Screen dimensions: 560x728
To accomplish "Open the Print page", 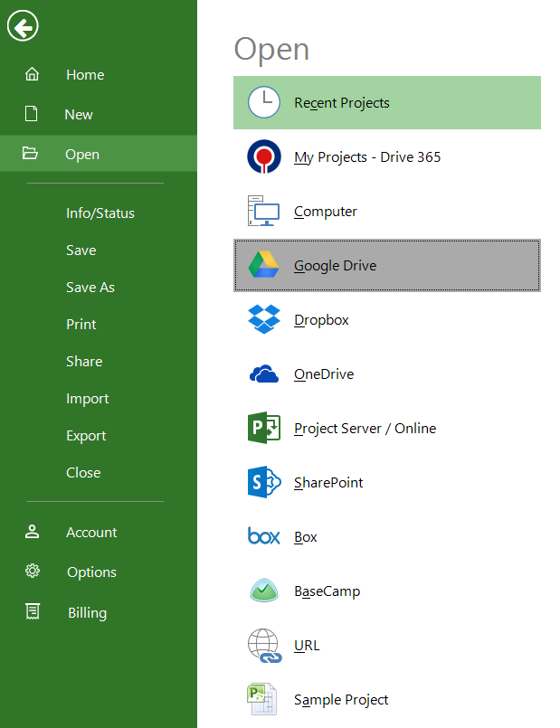I will 81,324.
